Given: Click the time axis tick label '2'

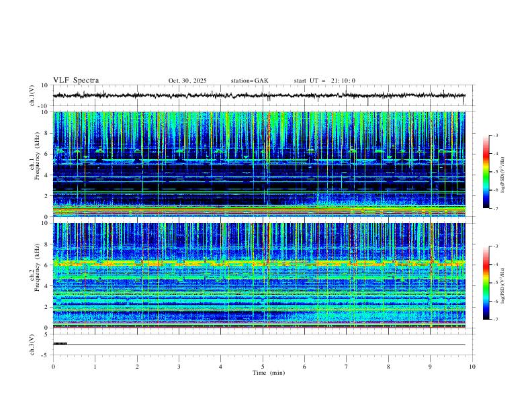Looking at the screenshot, I should pyautogui.click(x=137, y=367).
